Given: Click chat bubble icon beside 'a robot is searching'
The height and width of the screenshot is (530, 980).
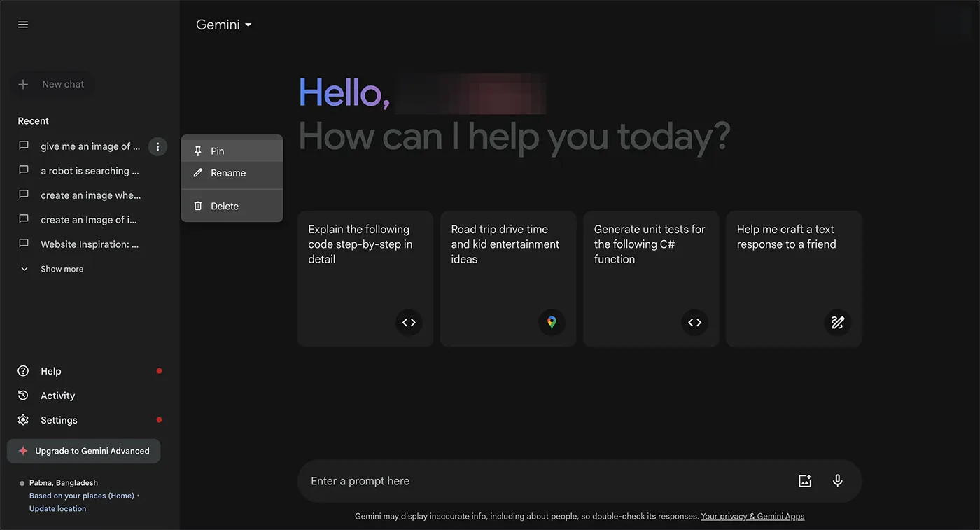Looking at the screenshot, I should click(x=24, y=170).
